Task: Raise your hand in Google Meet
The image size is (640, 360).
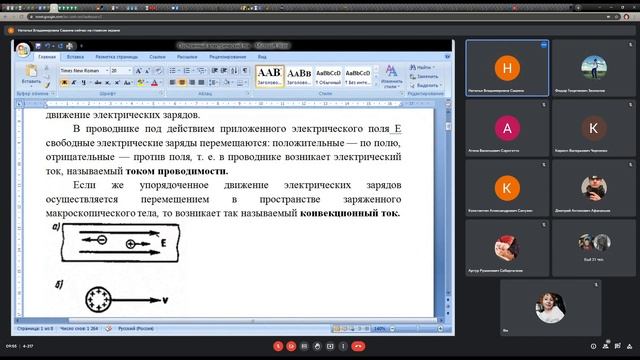Action: pos(317,346)
